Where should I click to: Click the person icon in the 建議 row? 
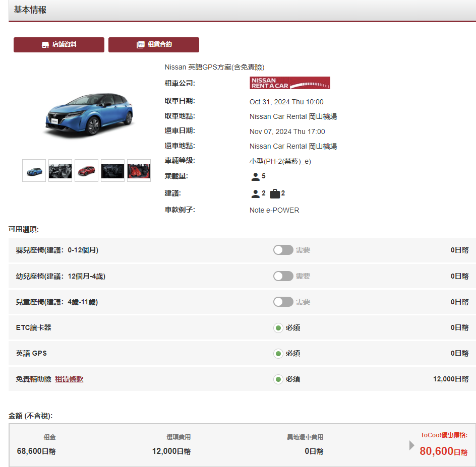click(255, 194)
